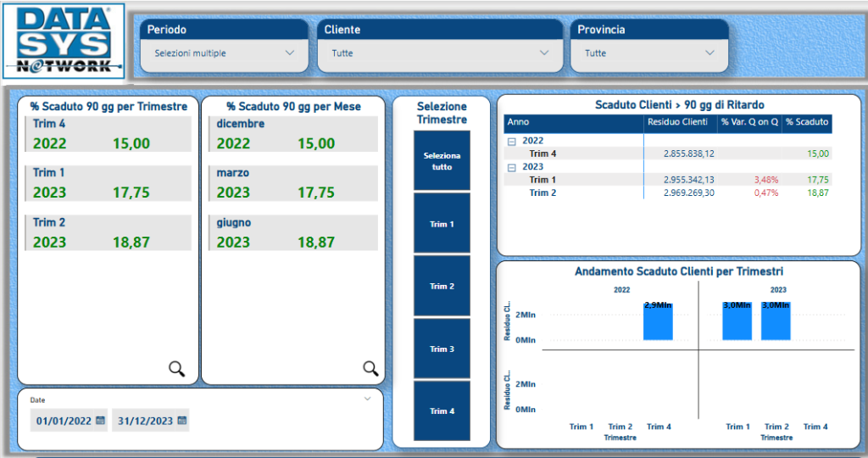This screenshot has width=868, height=458.
Task: Click magnifier icon in Trimestre card panel
Action: coord(176,368)
